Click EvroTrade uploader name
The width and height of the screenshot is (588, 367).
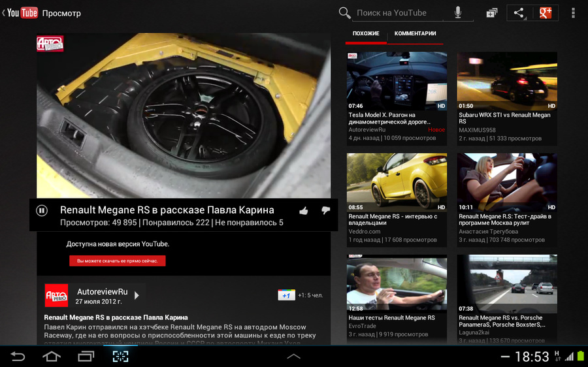(x=362, y=326)
